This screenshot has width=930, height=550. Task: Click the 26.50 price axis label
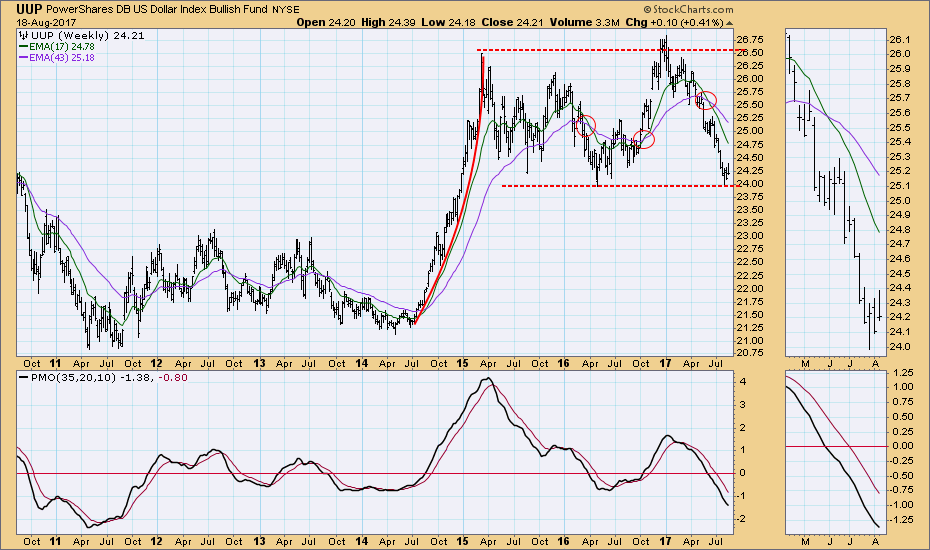coord(749,53)
